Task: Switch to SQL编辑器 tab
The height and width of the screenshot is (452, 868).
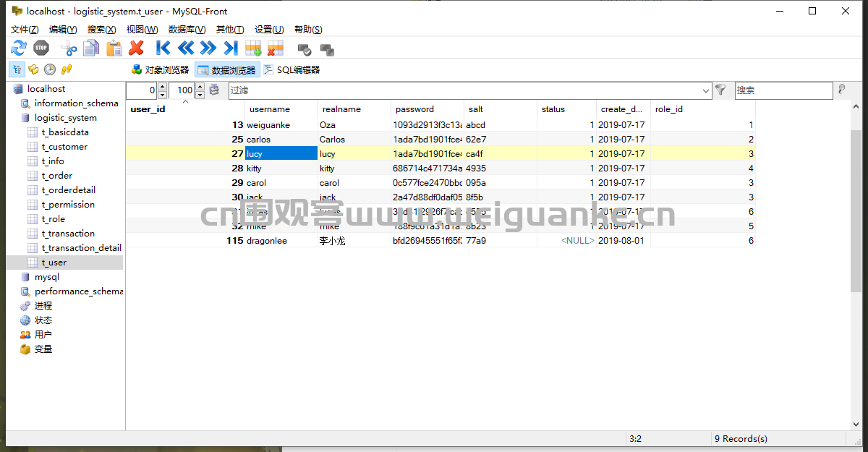Action: 291,70
